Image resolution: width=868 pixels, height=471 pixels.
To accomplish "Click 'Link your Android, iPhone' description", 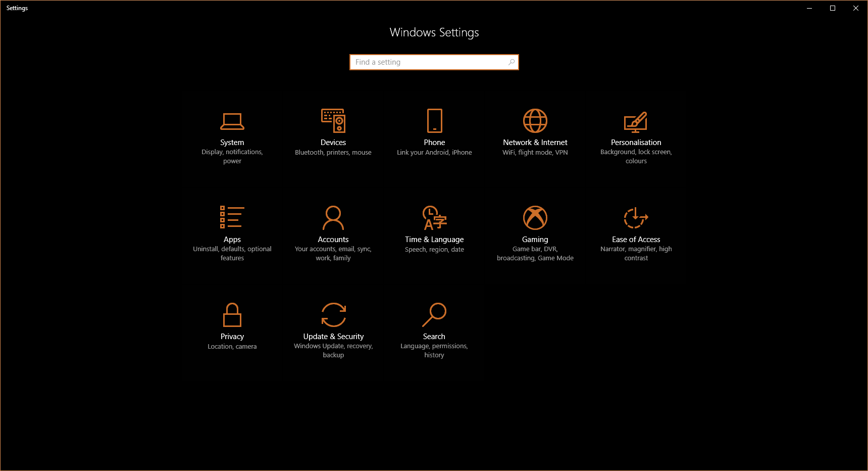I will (x=434, y=153).
